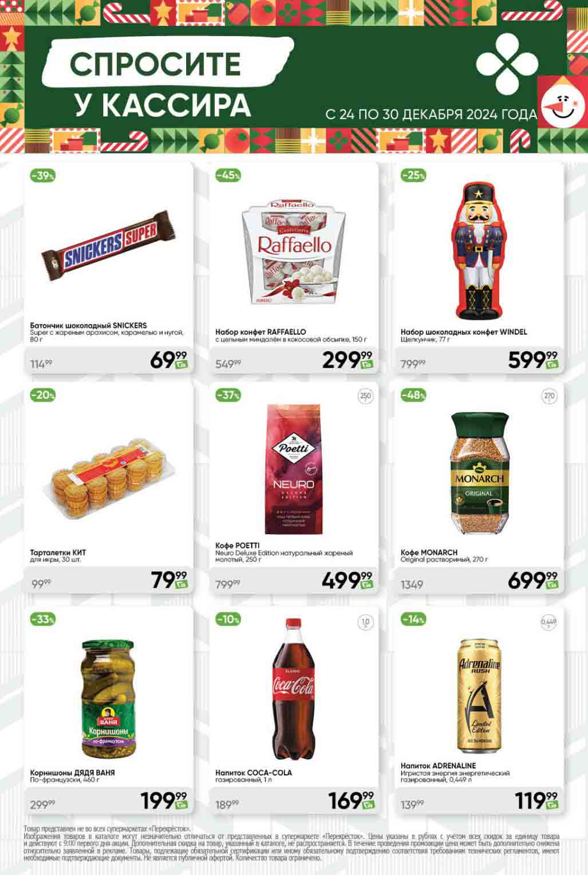Viewport: 588px width, 875px height.
Task: Click the Perekrestok clover logo
Action: pyautogui.click(x=507, y=64)
